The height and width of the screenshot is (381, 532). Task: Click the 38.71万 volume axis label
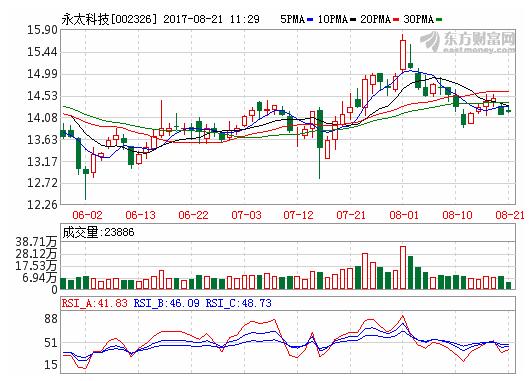[x=36, y=242]
